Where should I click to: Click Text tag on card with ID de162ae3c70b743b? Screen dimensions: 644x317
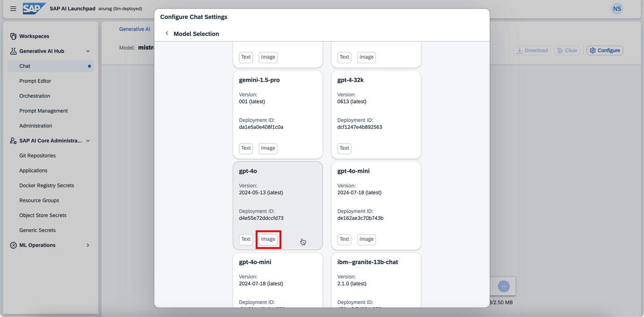point(344,239)
